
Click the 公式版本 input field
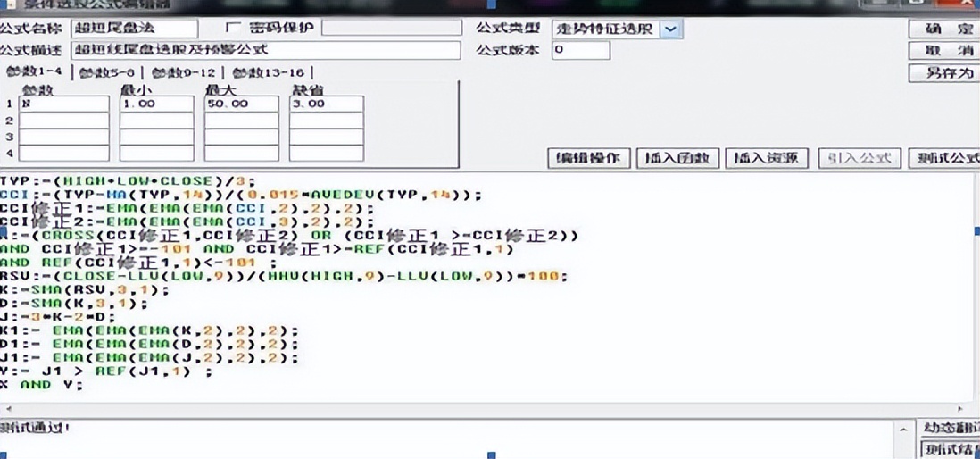581,51
